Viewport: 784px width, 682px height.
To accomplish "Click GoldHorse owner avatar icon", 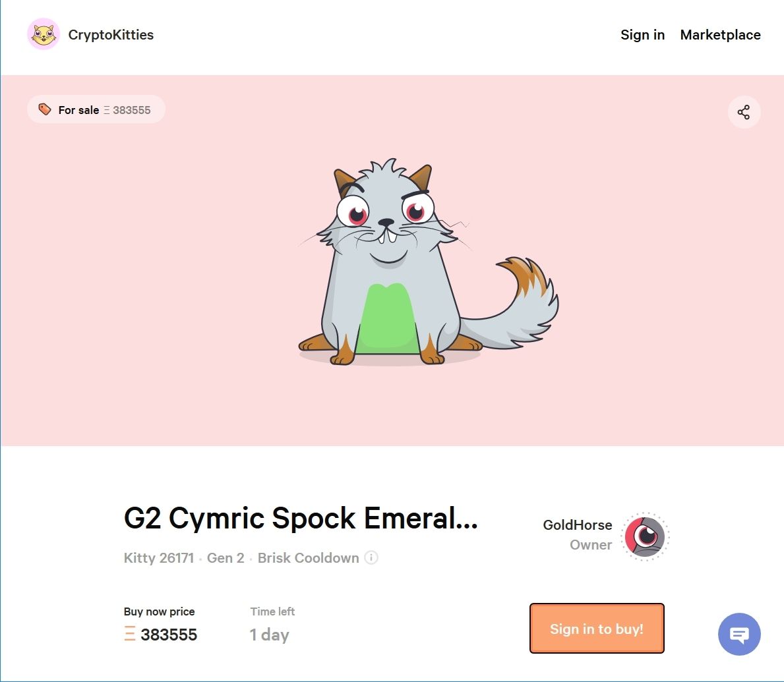I will coord(645,536).
